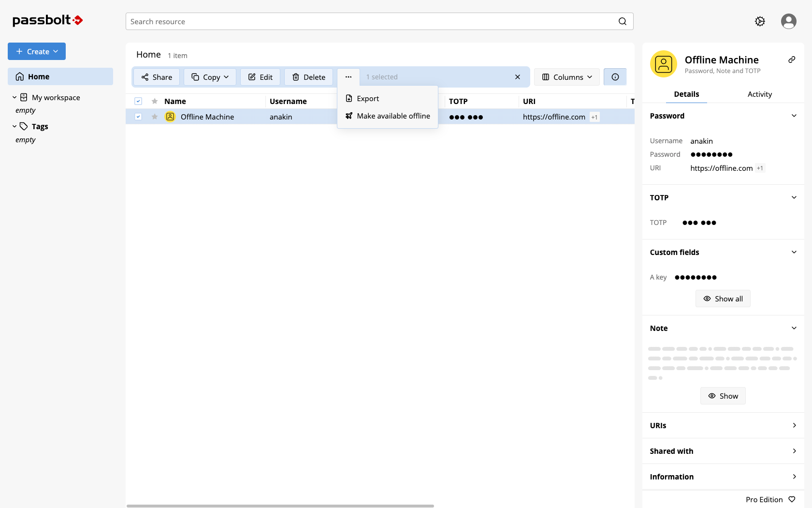Click the Offline Machine row resource icon

point(170,117)
